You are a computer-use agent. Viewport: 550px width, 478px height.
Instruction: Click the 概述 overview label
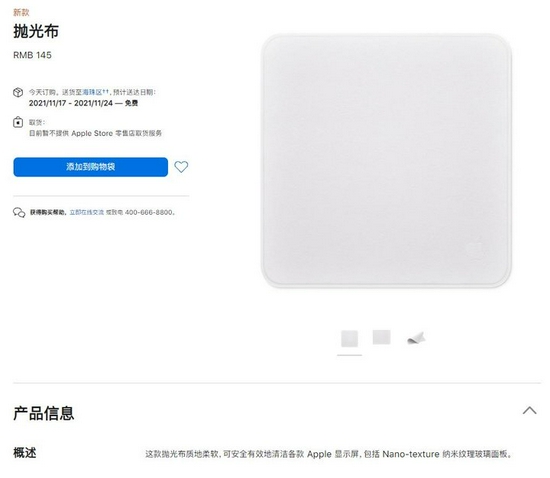point(25,453)
